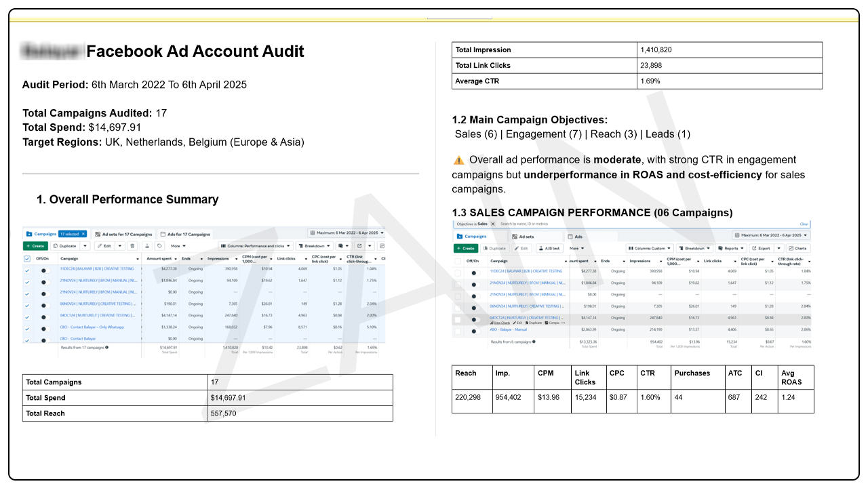The image size is (868, 488).
Task: Tick checkbox for 'ABO - Balayar - Manual' row
Action: (457, 331)
